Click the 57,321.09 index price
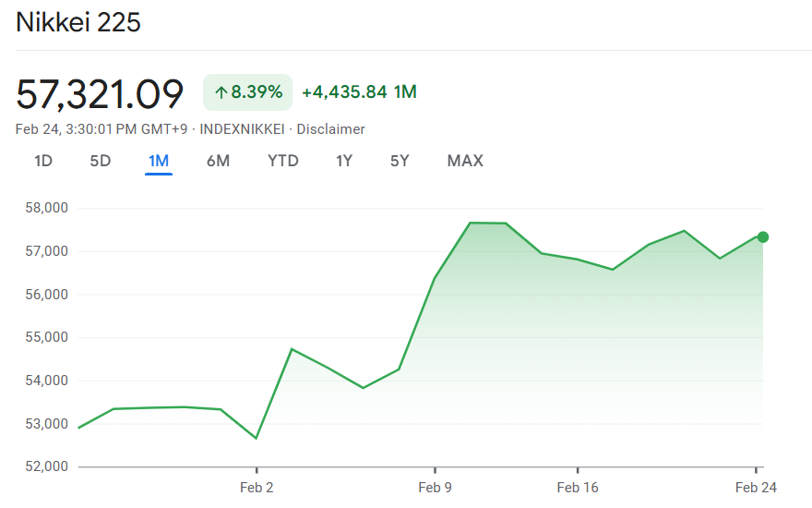The height and width of the screenshot is (508, 812). [100, 93]
